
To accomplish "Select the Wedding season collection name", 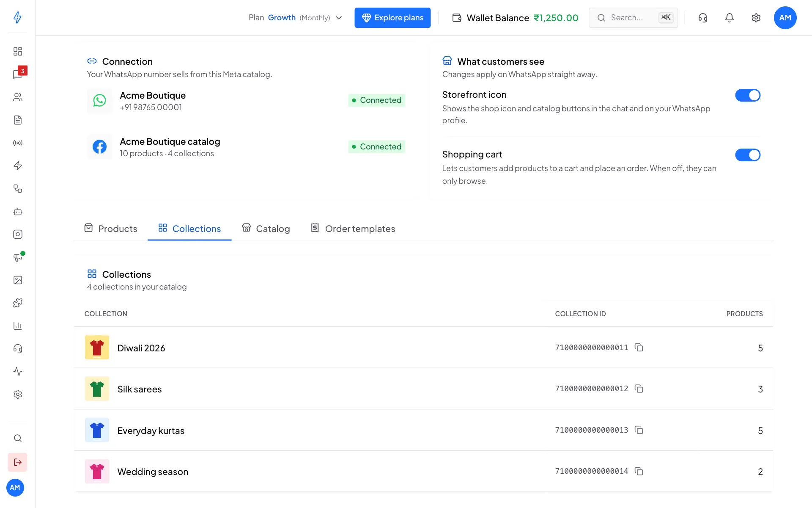I will [x=153, y=472].
